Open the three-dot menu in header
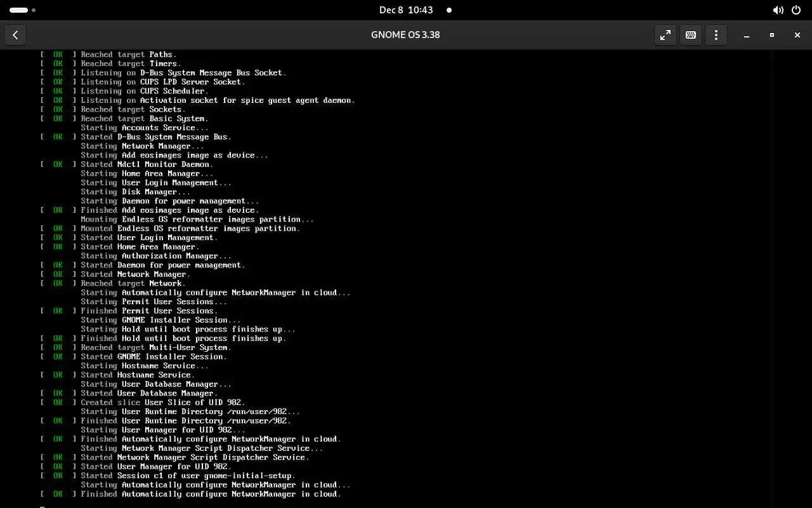 716,35
